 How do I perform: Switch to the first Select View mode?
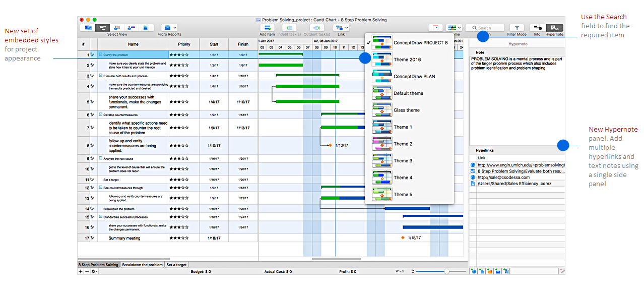(88, 27)
